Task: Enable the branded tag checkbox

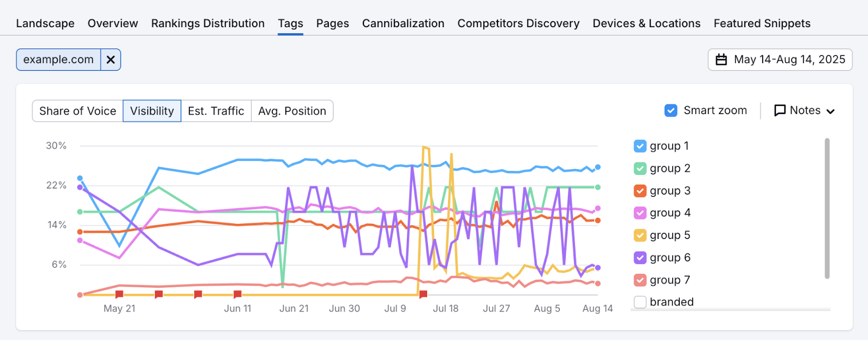Action: click(640, 302)
